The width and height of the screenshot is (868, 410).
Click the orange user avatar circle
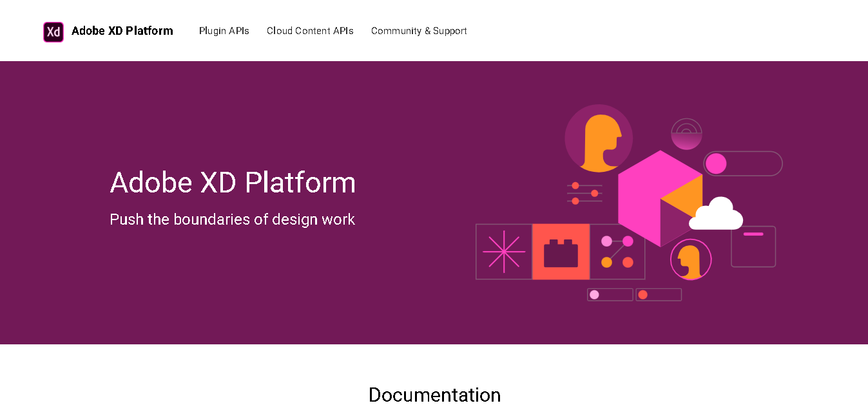598,137
